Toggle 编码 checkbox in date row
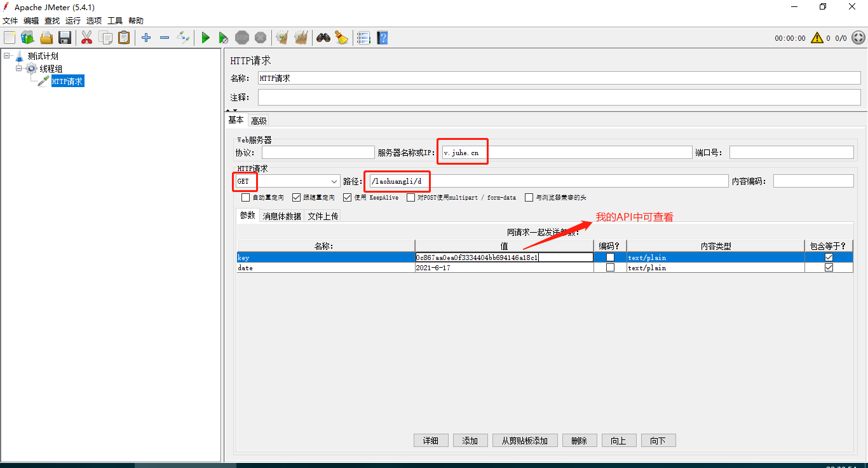Viewport: 868px width, 468px height. coord(611,268)
